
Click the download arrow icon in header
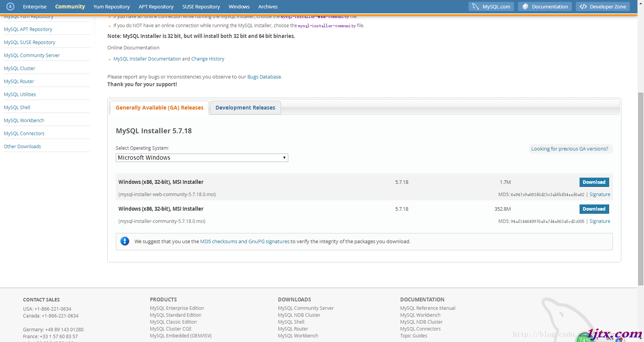[x=10, y=7]
